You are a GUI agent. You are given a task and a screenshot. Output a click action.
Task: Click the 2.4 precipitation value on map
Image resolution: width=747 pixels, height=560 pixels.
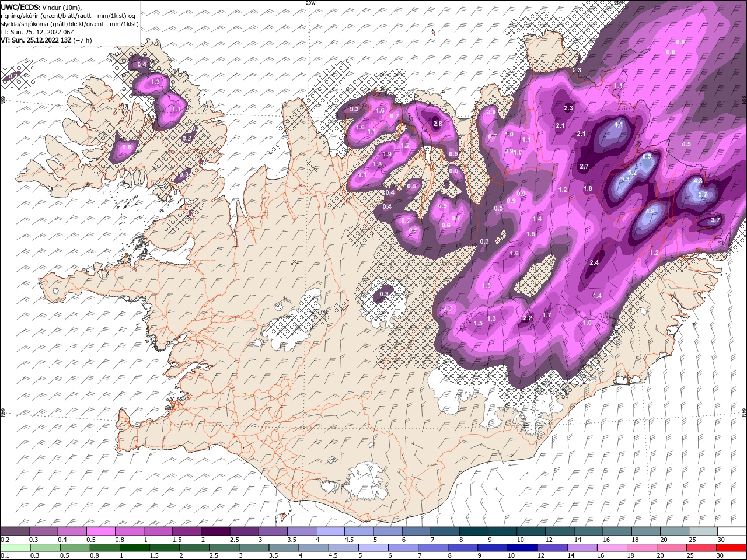[x=594, y=263]
